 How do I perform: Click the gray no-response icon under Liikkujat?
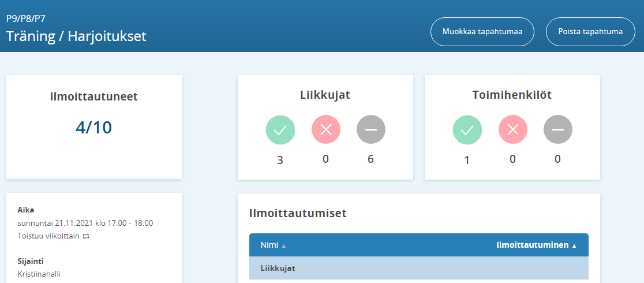tap(370, 129)
